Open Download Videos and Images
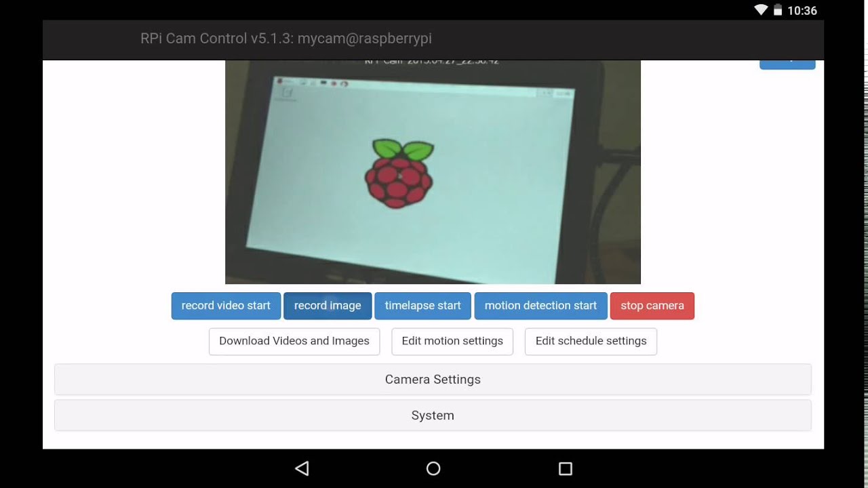 pyautogui.click(x=294, y=341)
